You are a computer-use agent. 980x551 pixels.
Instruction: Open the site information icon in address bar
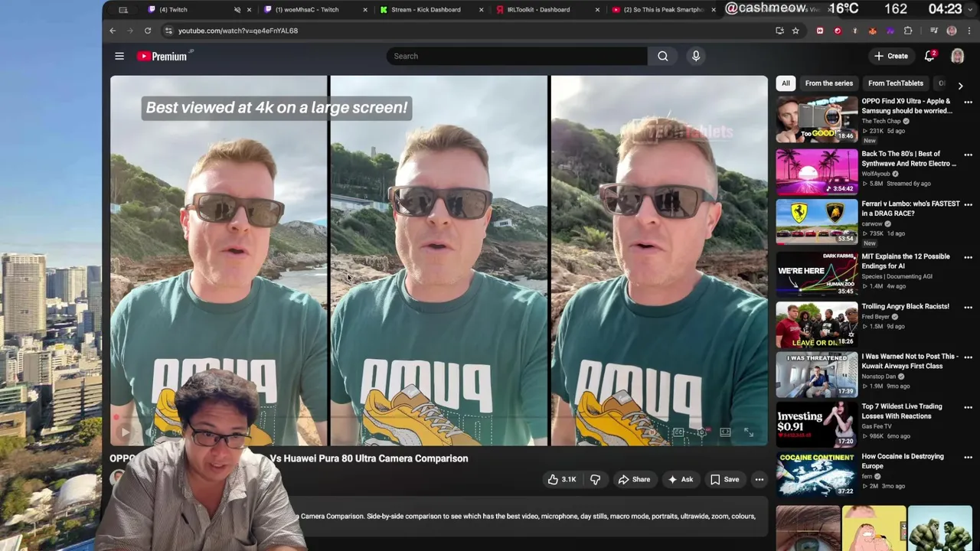169,31
